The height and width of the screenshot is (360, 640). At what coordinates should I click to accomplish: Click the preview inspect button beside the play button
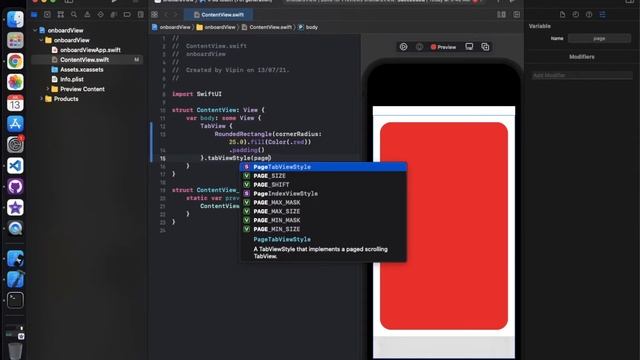(419, 47)
